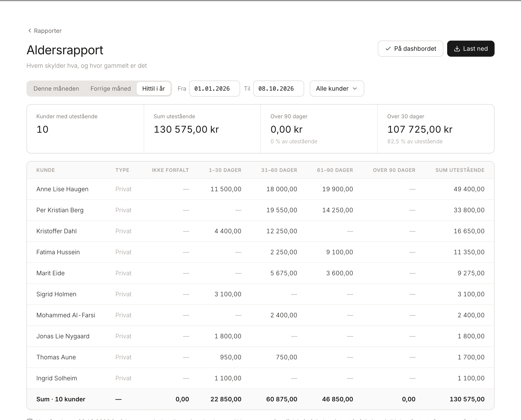Click the 61–90 dager column header
Screen dimensions: 521x420
click(x=335, y=170)
